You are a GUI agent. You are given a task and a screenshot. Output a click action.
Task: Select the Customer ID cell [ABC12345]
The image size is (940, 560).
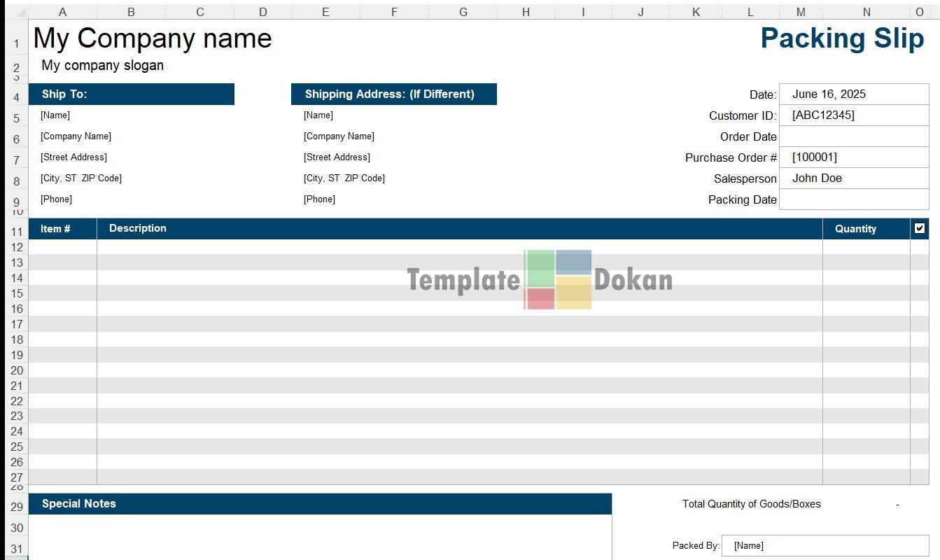click(x=853, y=115)
